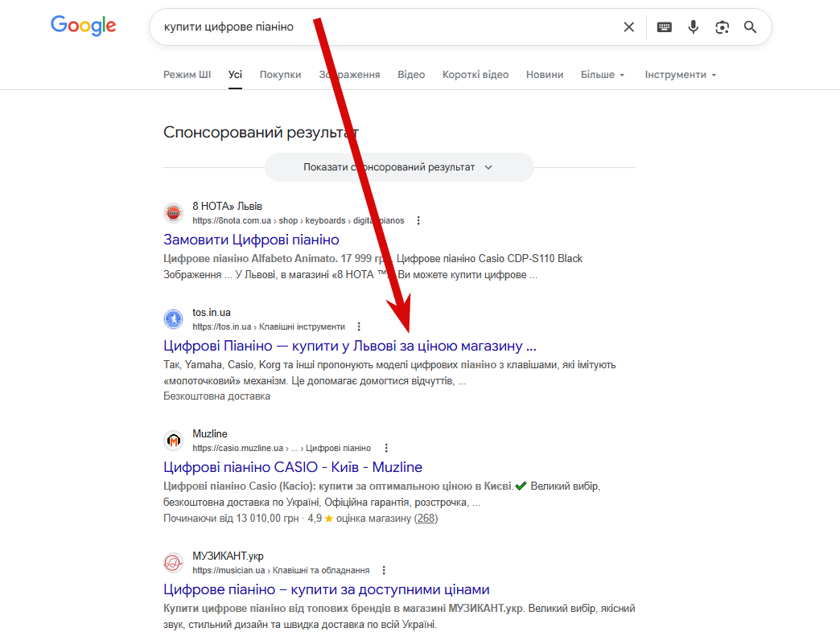Screen dimensions: 840x632
Task: Open more options for Muzline result
Action: 385,448
